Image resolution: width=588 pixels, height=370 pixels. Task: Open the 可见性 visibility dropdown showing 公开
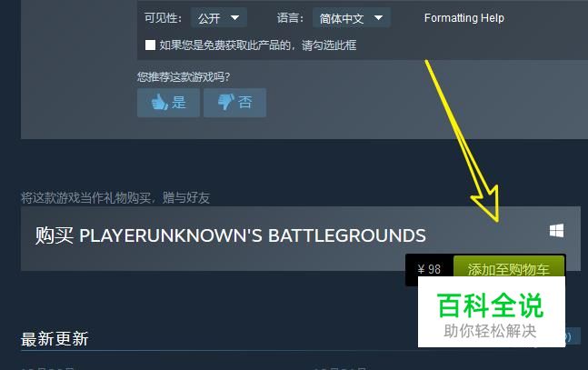pos(219,17)
